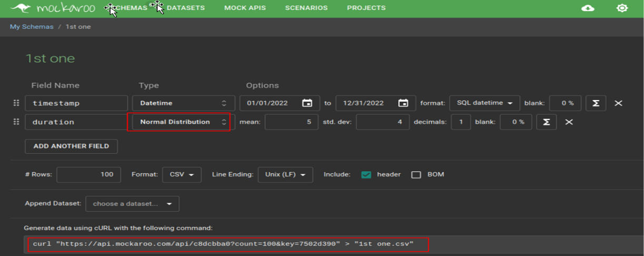Open the Scenarios menu item

306,8
